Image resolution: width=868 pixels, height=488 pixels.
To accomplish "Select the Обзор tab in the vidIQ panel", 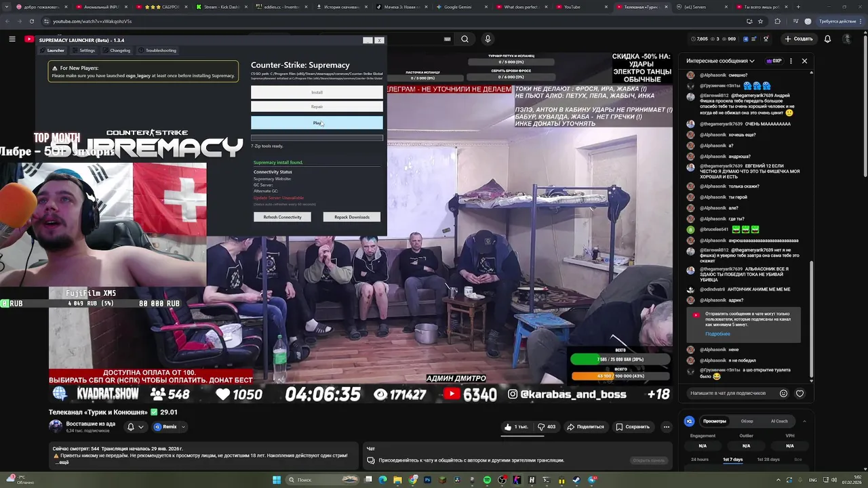I will tap(747, 421).
